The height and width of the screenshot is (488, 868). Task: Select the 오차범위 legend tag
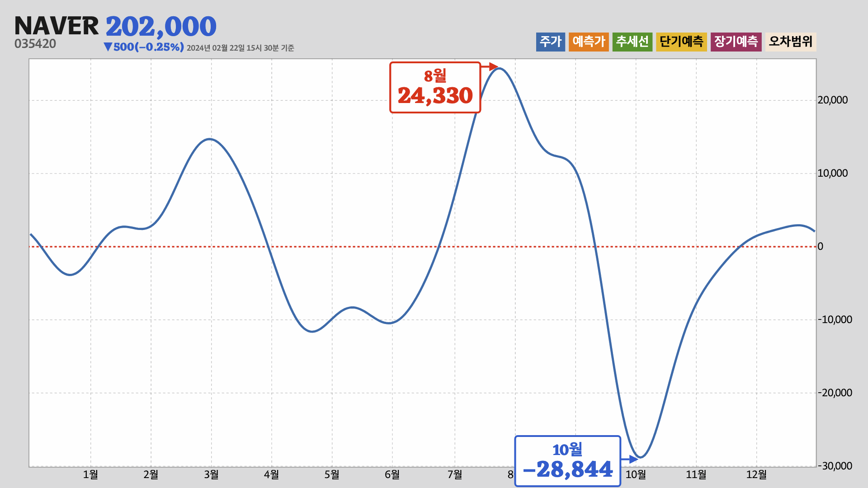pos(791,42)
